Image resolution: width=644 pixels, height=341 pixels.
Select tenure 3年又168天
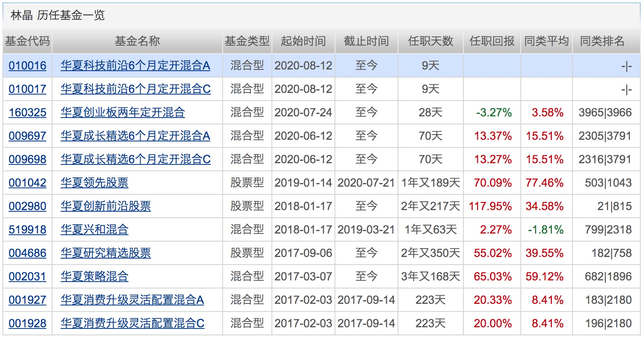tap(431, 276)
